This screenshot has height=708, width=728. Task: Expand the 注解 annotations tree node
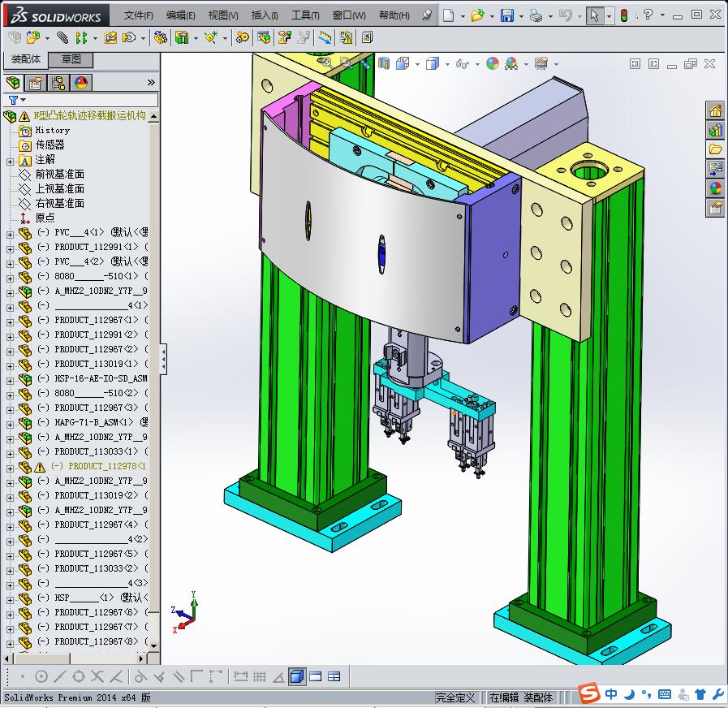coord(10,162)
